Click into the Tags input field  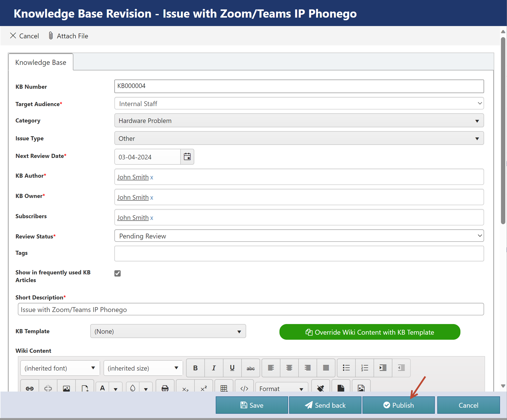click(x=299, y=253)
